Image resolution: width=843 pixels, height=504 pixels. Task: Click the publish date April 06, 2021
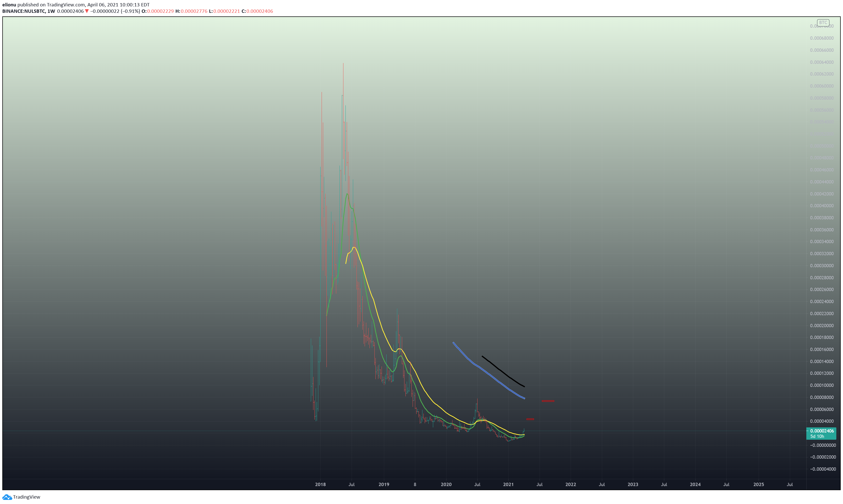103,5
